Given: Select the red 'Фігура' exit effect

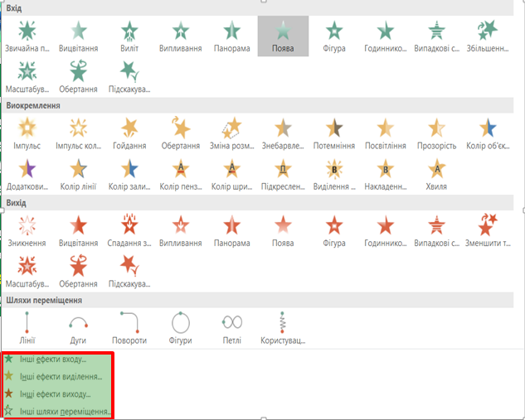Looking at the screenshot, I should pos(333,229).
